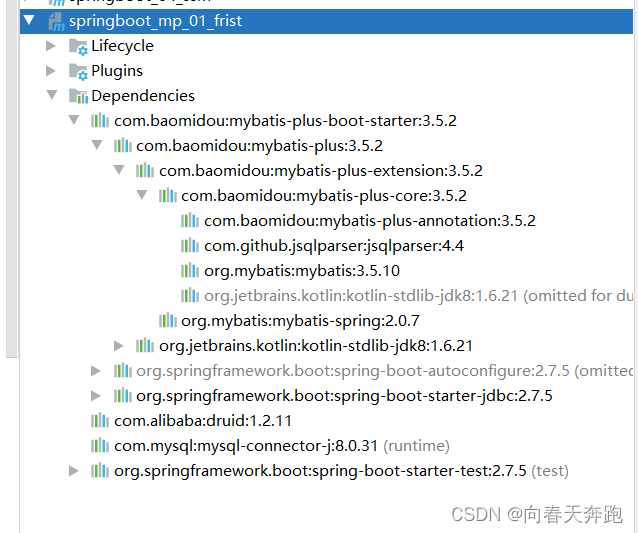The image size is (638, 533).
Task: Collapse the springboot_mp_01_frist project node
Action: click(x=29, y=20)
